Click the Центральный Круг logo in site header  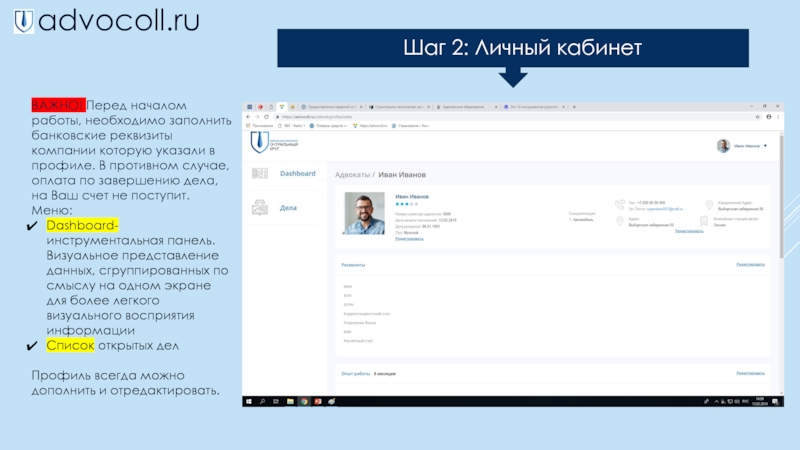262,142
